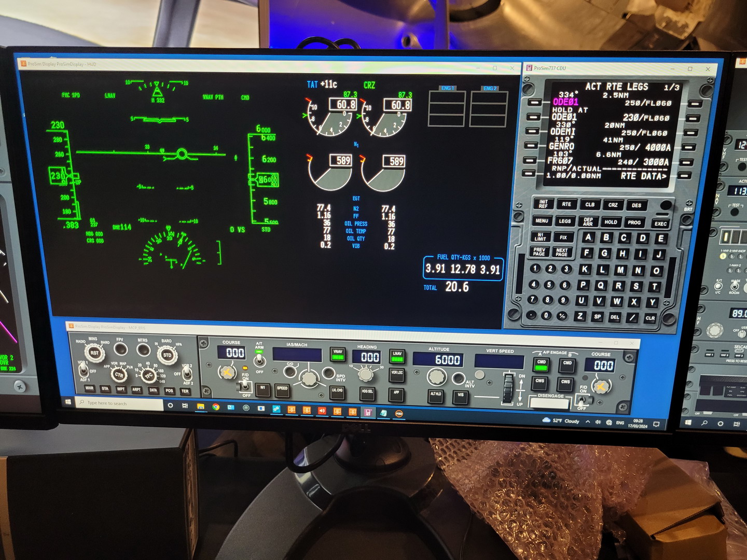Screen dimensions: 747x560
Task: Flip the left F/D ON/OFF switch
Action: point(245,386)
